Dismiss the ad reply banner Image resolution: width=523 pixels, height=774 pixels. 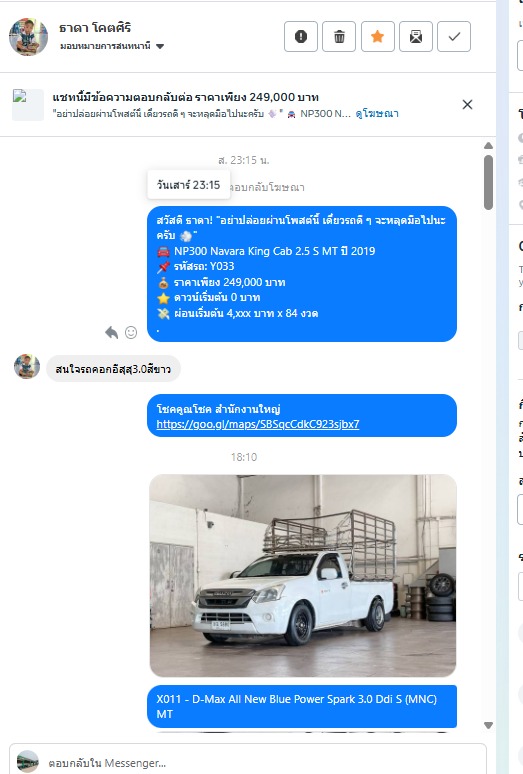467,105
